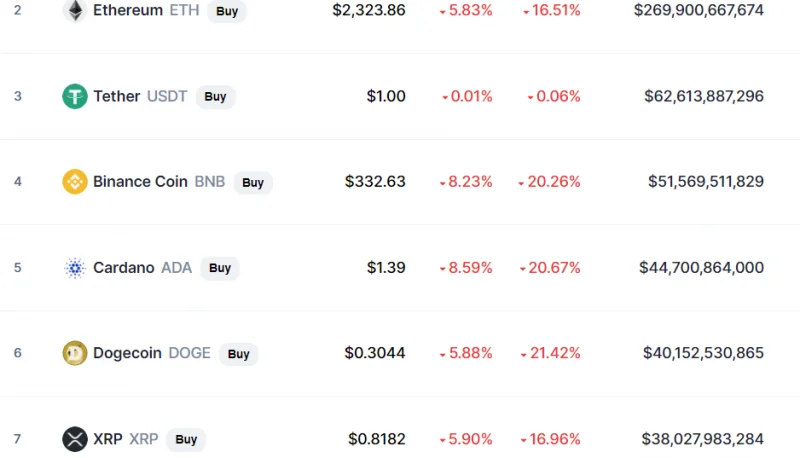Open the Binance Coin name link
Image resolution: width=800 pixels, height=458 pixels.
(x=140, y=182)
